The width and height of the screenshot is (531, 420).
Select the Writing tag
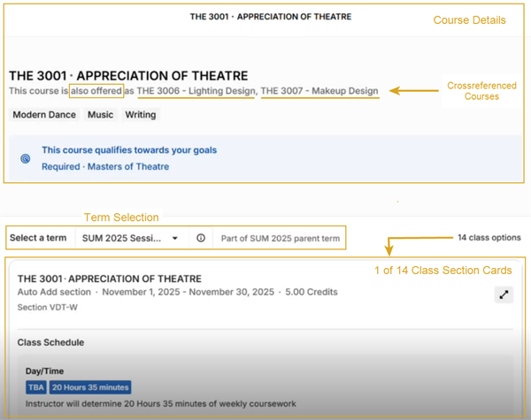click(140, 115)
